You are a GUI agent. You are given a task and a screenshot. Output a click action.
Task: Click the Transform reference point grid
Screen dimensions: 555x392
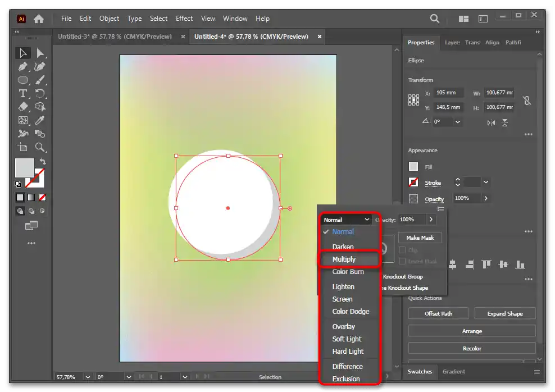pyautogui.click(x=413, y=100)
